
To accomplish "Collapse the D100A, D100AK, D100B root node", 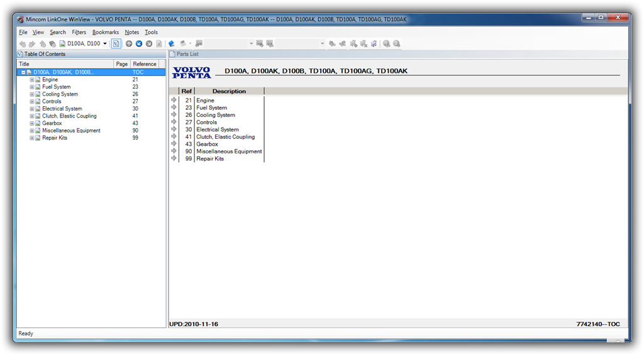I will point(23,72).
